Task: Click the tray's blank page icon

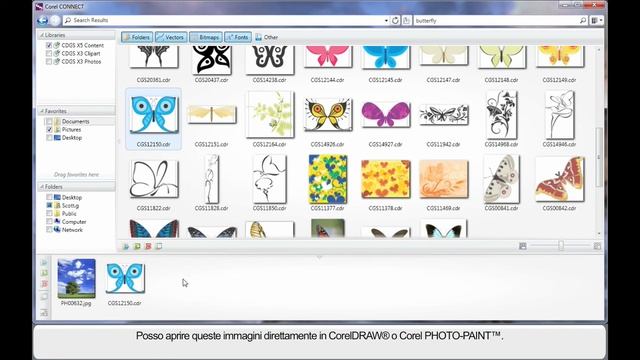Action: tap(44, 296)
